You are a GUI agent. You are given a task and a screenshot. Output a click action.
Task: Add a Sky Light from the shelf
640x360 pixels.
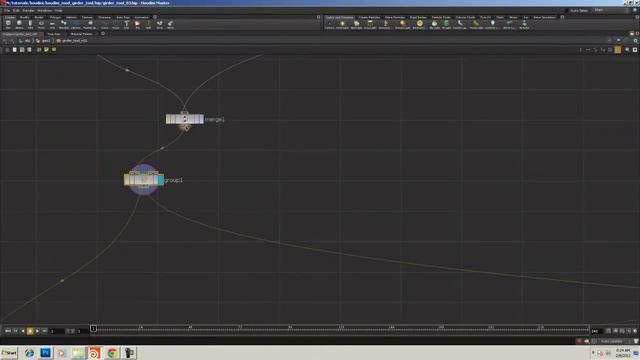point(434,24)
